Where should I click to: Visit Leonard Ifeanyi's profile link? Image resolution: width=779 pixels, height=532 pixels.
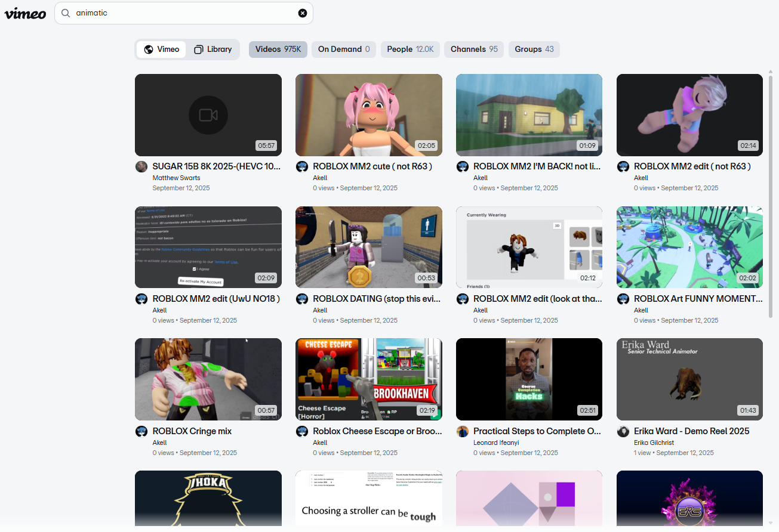click(497, 443)
